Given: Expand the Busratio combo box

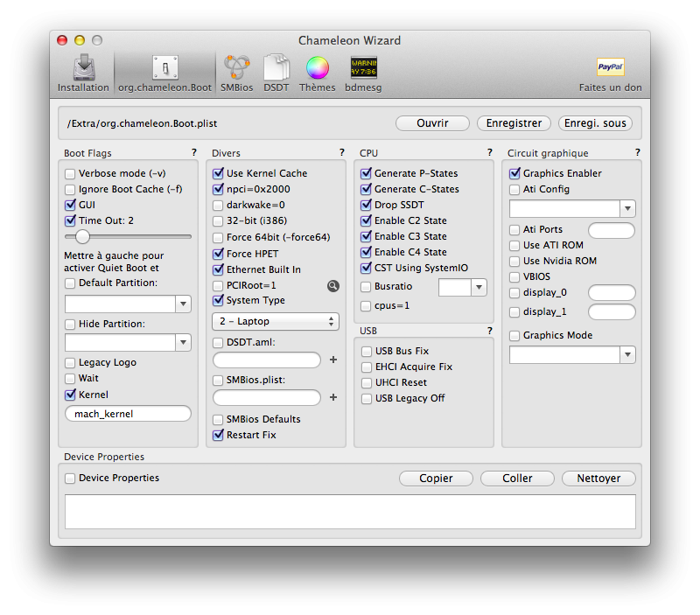Looking at the screenshot, I should [x=479, y=287].
